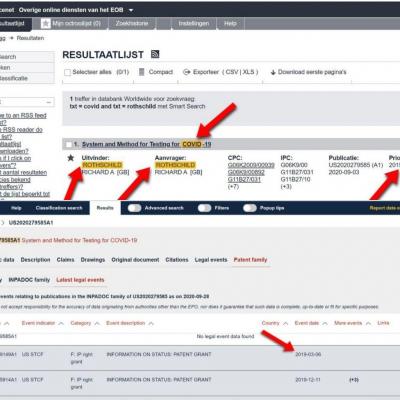Select the Latest legal events sub-tab
This screenshot has width=400, height=400.
[80, 280]
